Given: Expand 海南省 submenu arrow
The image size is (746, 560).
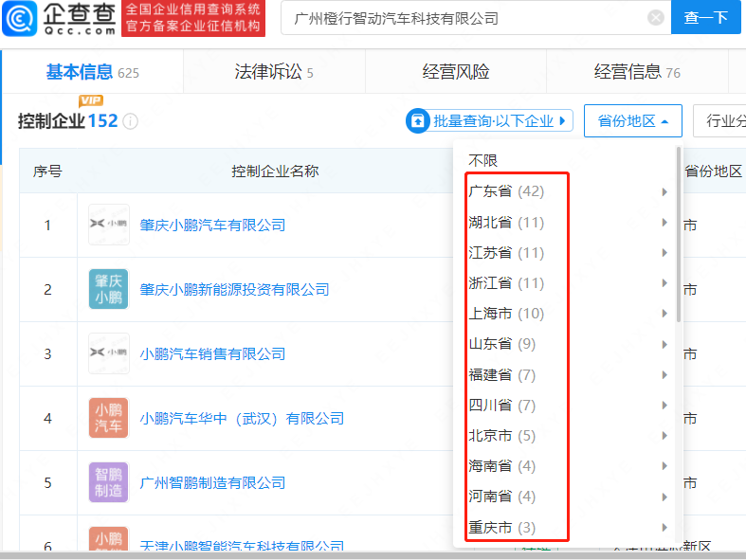Looking at the screenshot, I should [x=664, y=466].
